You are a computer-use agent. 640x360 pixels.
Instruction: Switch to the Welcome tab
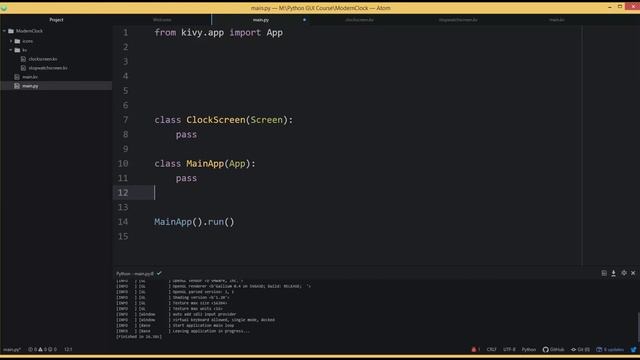pyautogui.click(x=162, y=20)
